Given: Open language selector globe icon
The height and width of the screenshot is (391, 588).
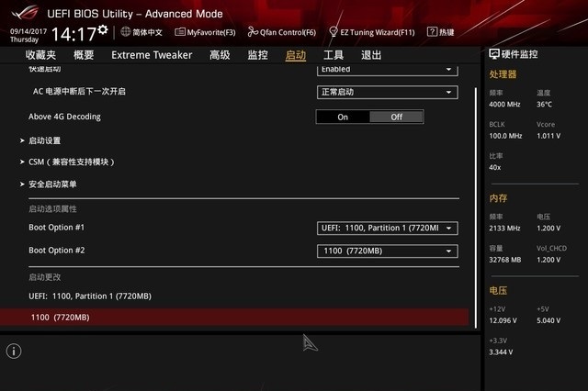Looking at the screenshot, I should [x=126, y=31].
